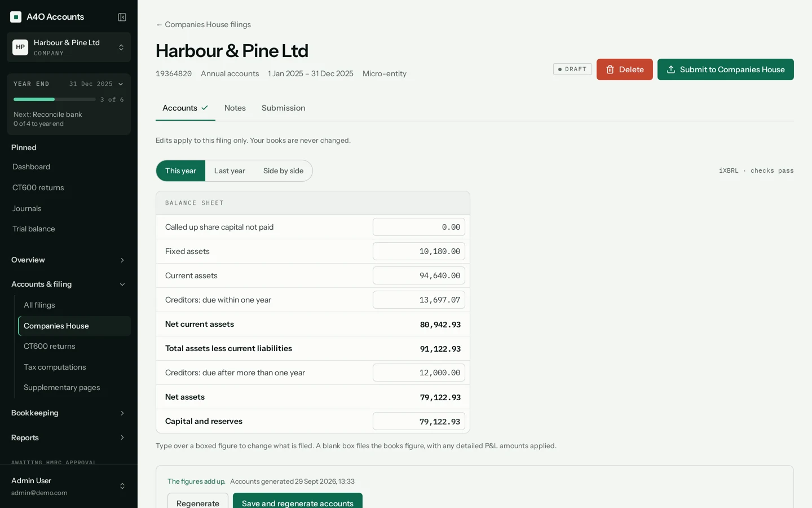The width and height of the screenshot is (812, 508).
Task: Expand the Bookkeeping section
Action: click(69, 413)
